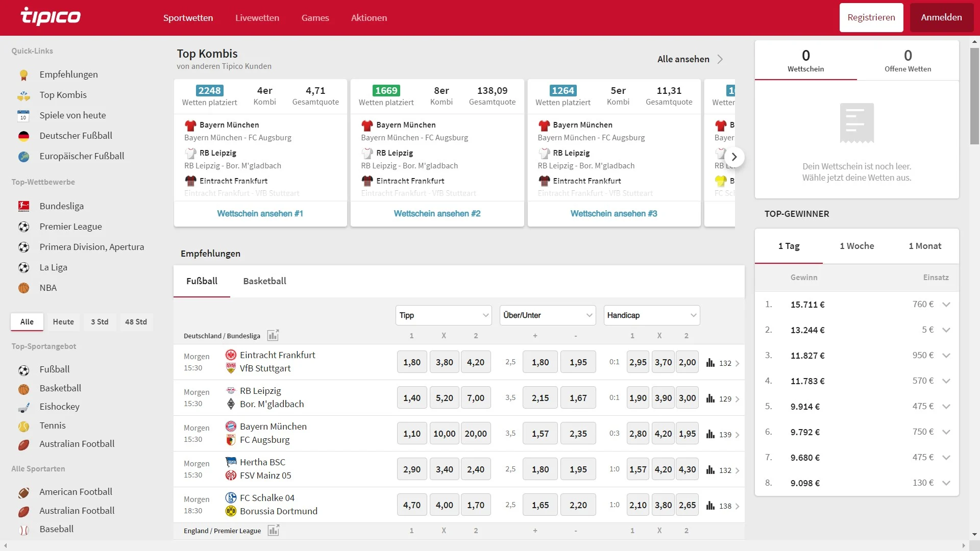
Task: Click the Borussia Dortmund club crest
Action: (231, 511)
